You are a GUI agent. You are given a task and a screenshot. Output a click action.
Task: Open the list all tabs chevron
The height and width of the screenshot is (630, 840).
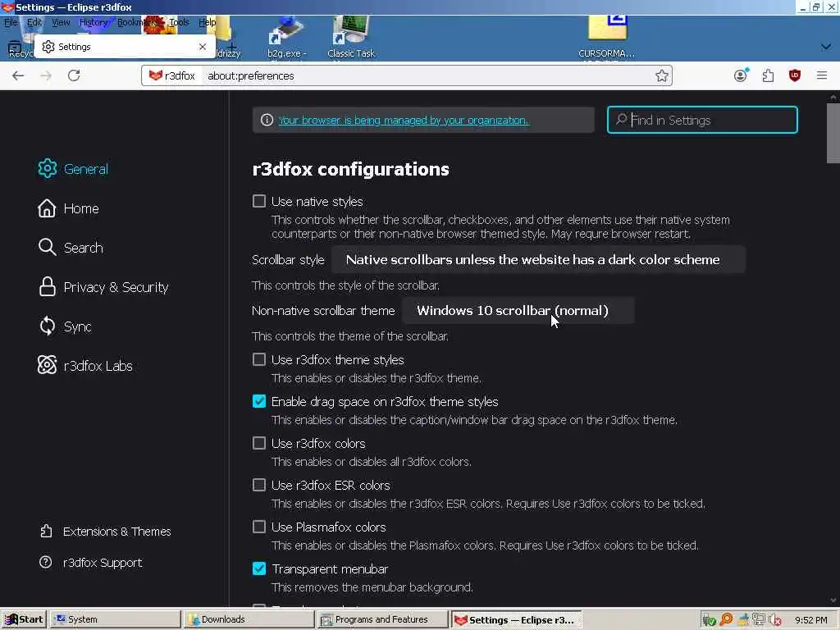click(x=825, y=47)
